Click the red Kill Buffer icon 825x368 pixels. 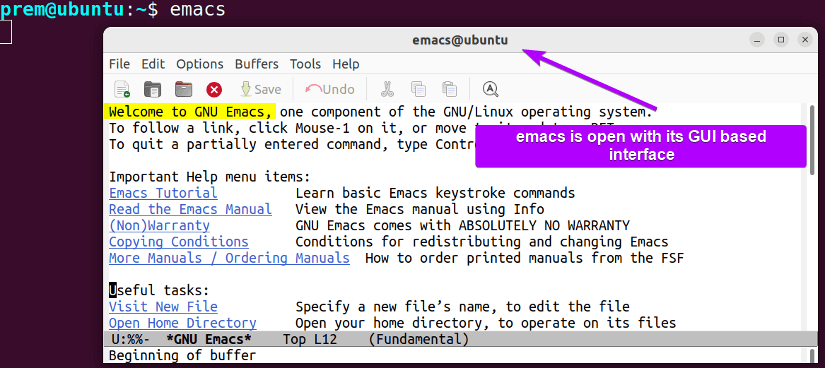[x=214, y=89]
